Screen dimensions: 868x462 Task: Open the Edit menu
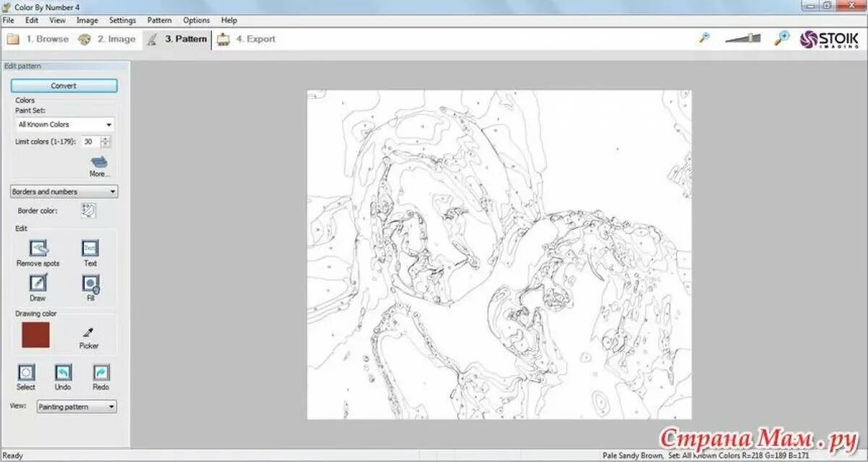click(x=32, y=20)
